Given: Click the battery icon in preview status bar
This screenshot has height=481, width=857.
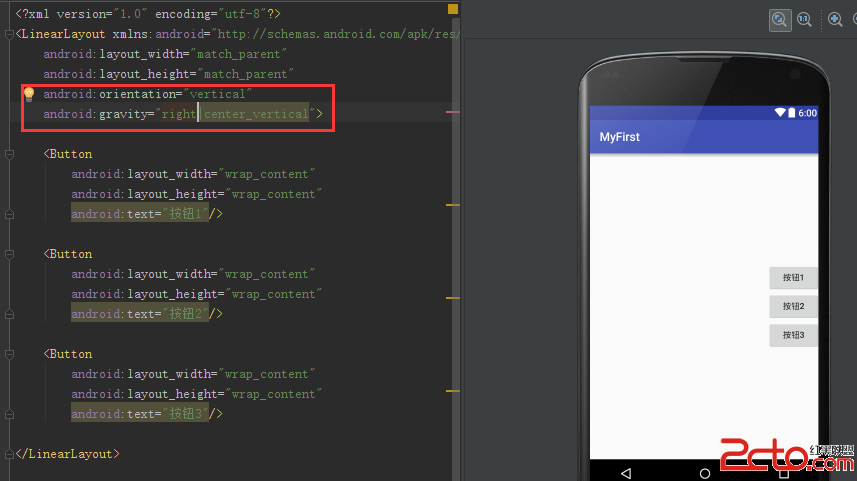Looking at the screenshot, I should 791,113.
